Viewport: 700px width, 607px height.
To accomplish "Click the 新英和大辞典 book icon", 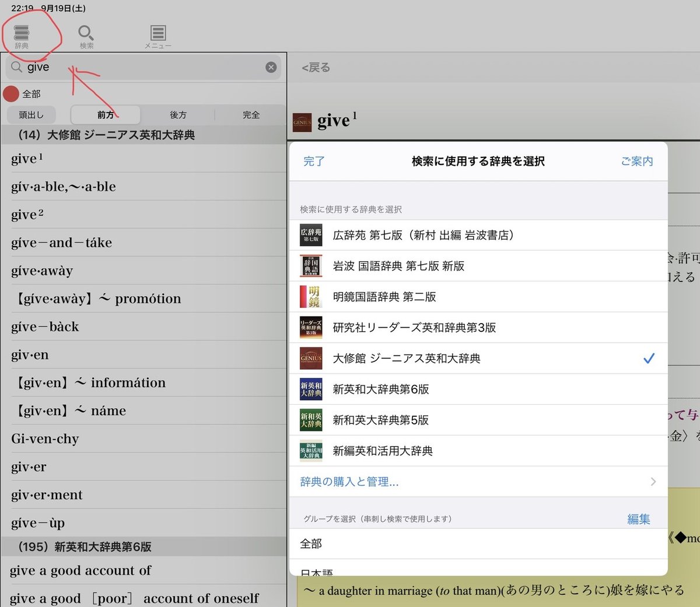I will point(311,390).
